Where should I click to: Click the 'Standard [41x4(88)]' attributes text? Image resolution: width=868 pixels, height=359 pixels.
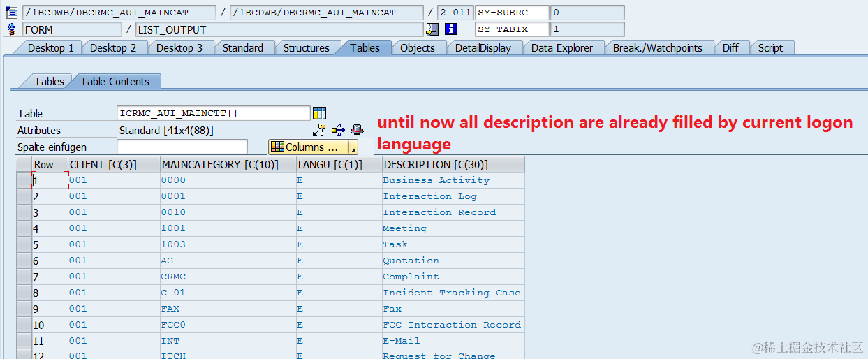(166, 130)
